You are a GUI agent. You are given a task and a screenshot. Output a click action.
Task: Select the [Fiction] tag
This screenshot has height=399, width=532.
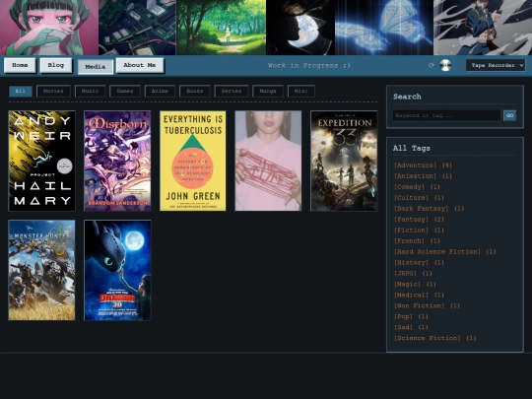411,231
